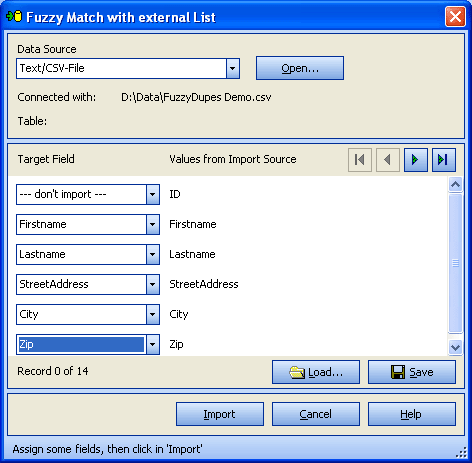Go to first record navigation arrow
Image resolution: width=472 pixels, height=463 pixels.
(x=360, y=160)
